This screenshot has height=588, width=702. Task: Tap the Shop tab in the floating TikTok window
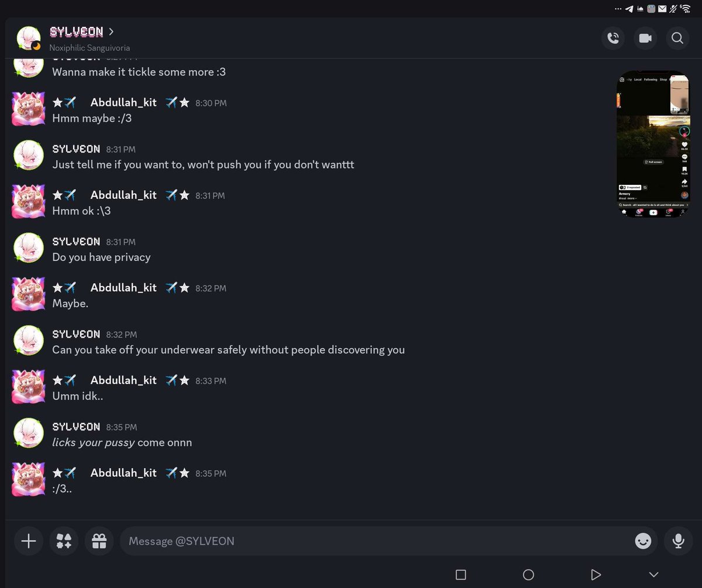663,80
